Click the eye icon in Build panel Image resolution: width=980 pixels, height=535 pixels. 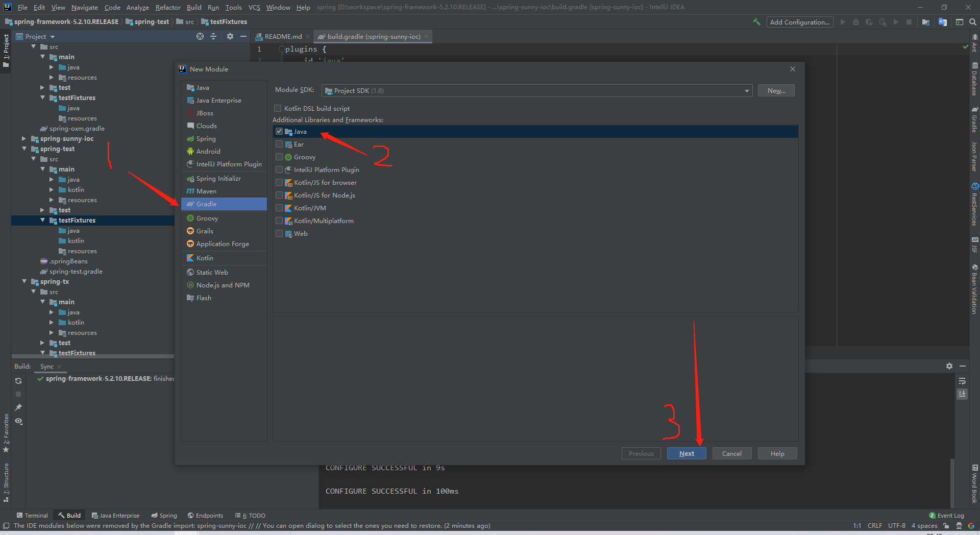click(18, 421)
